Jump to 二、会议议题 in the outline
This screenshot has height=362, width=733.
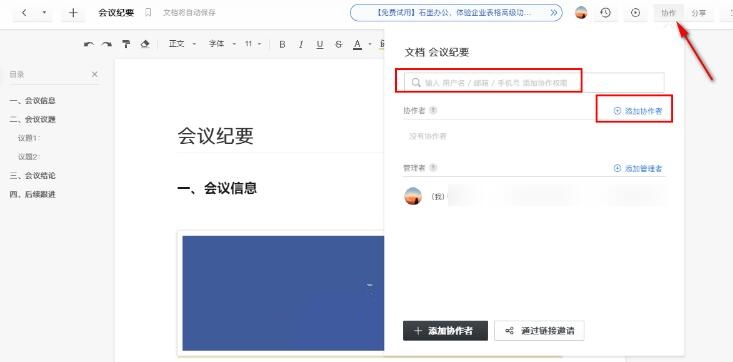click(x=33, y=119)
